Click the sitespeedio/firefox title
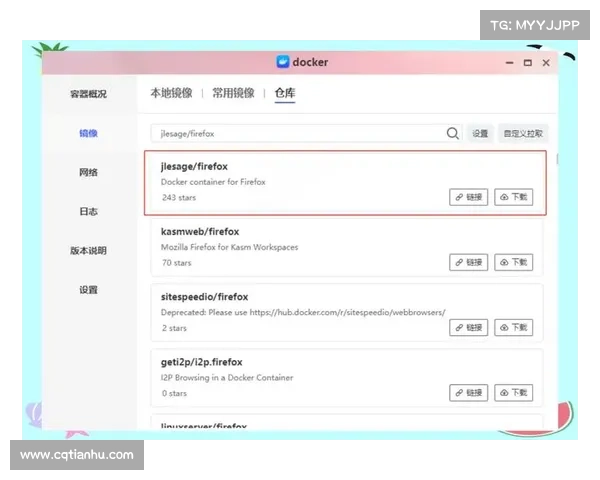This screenshot has width=600, height=480. 204,297
